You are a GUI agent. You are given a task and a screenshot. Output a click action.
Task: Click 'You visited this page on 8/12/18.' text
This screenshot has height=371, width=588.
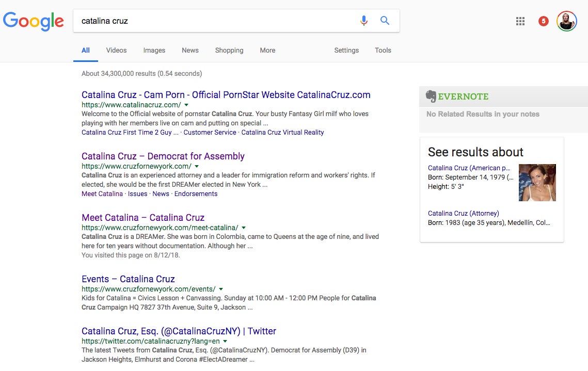(x=131, y=255)
